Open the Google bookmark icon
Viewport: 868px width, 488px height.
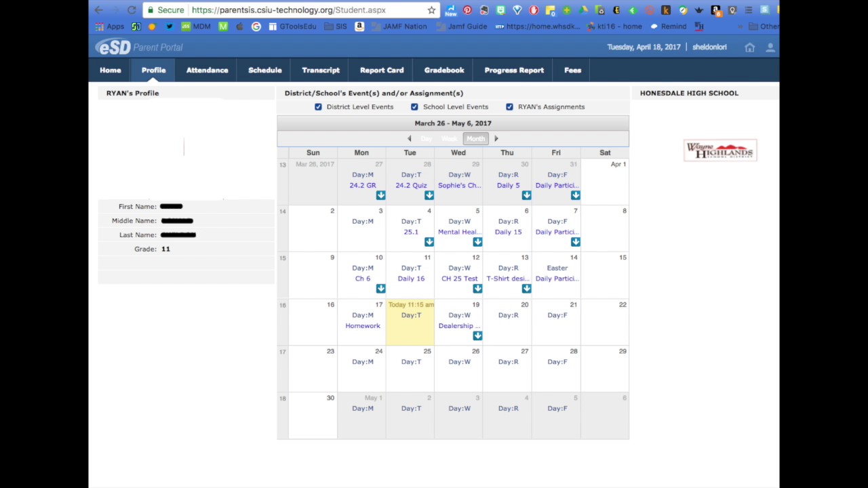[x=256, y=26]
